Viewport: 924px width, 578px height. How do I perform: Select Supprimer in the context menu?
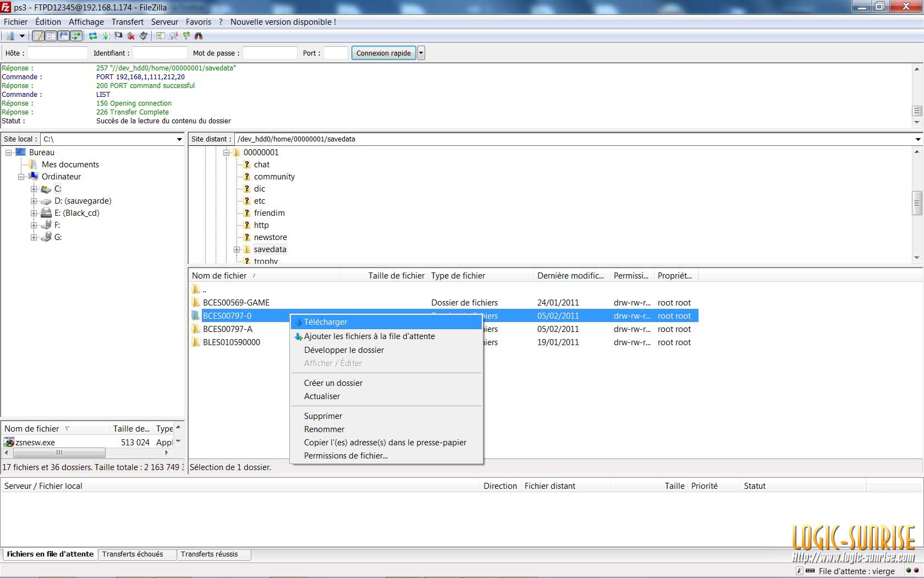point(323,416)
